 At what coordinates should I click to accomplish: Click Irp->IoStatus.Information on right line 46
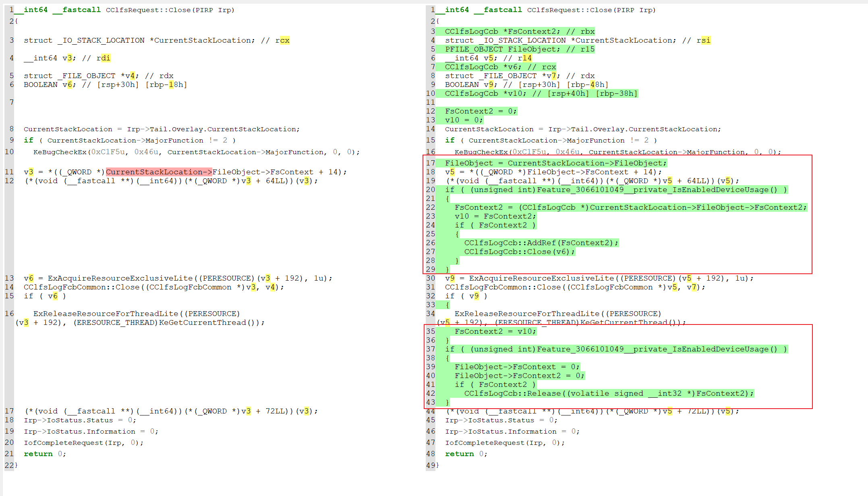[x=501, y=431]
